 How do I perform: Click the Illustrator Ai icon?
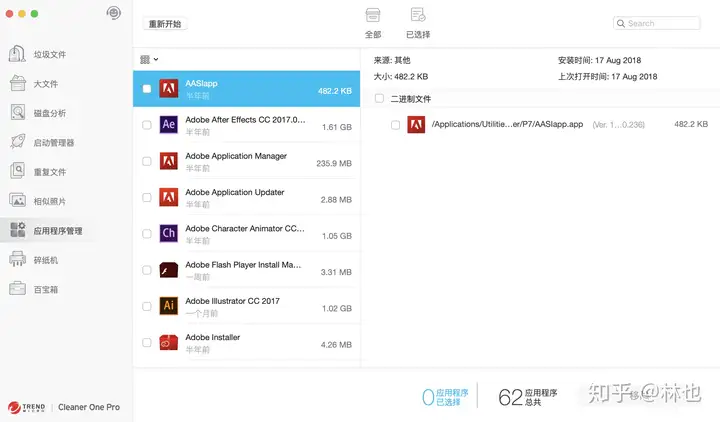169,306
